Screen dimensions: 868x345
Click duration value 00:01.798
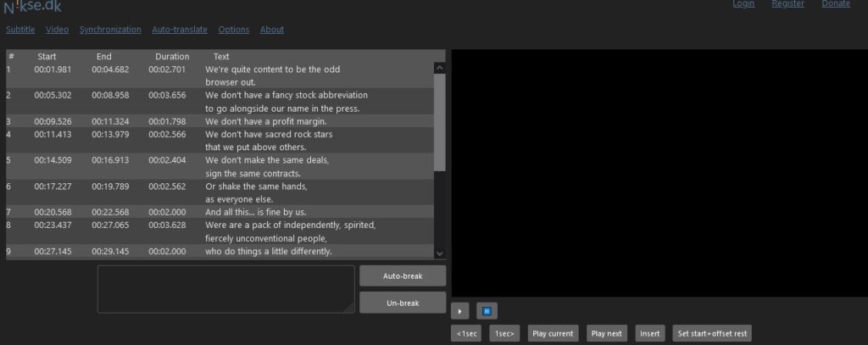coord(167,121)
